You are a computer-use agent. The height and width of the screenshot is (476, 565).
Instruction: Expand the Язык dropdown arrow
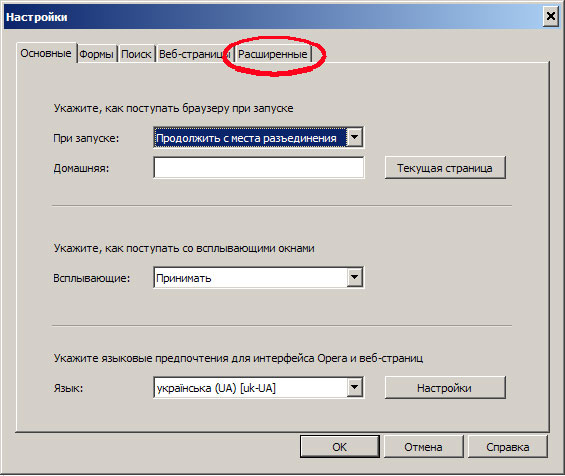355,387
